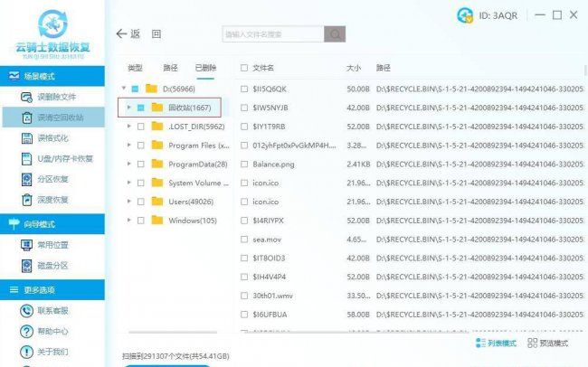Click the ID: 3AQR account text

pyautogui.click(x=498, y=15)
